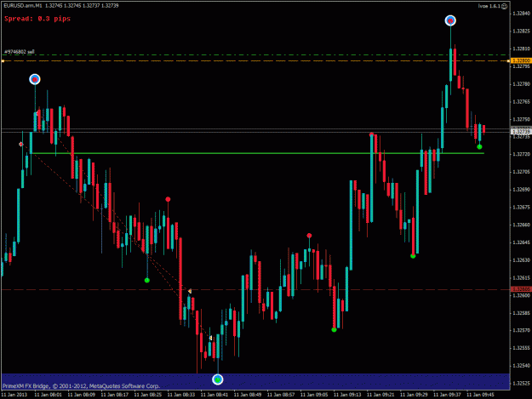
Task: Click the red dot on top of the 09:21 spike candle
Action: [371, 134]
